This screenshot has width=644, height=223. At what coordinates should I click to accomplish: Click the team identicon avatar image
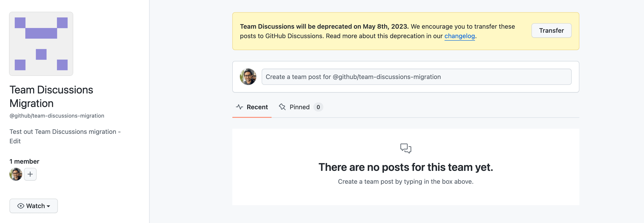point(41,44)
